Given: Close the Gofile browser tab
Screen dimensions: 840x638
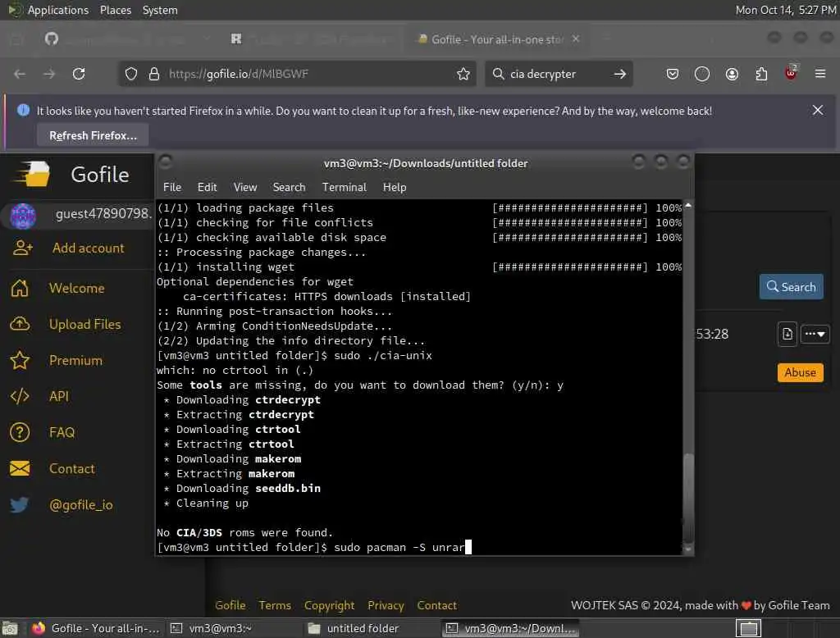Looking at the screenshot, I should (576, 39).
